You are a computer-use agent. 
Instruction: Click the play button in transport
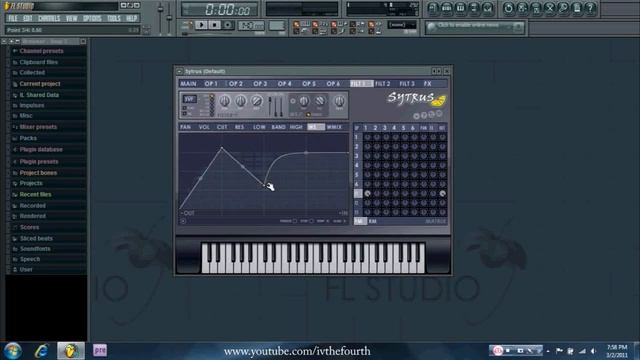[x=201, y=25]
